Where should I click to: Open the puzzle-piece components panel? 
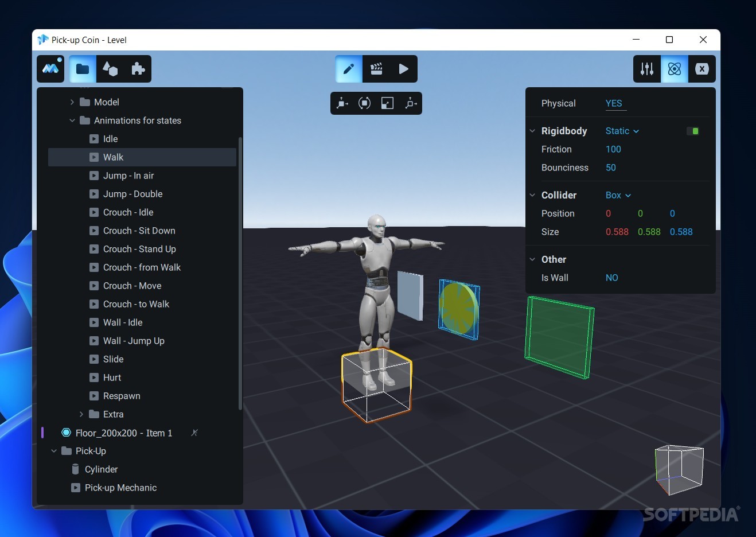[138, 69]
